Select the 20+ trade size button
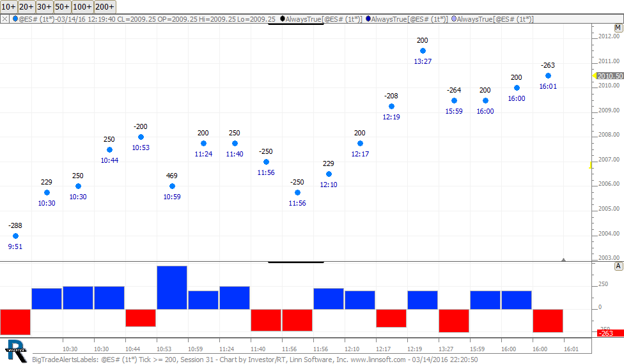This screenshot has width=624, height=364. pyautogui.click(x=26, y=7)
